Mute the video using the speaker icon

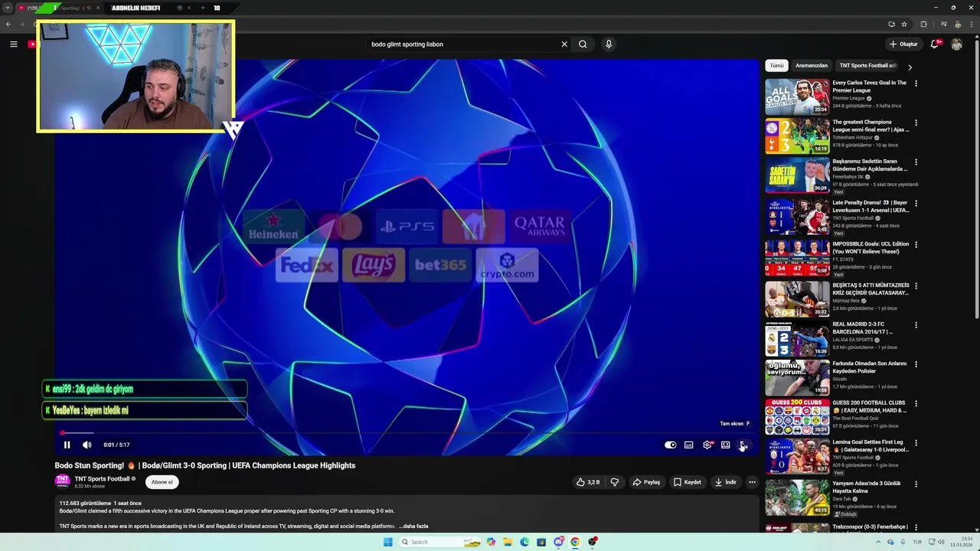click(87, 445)
